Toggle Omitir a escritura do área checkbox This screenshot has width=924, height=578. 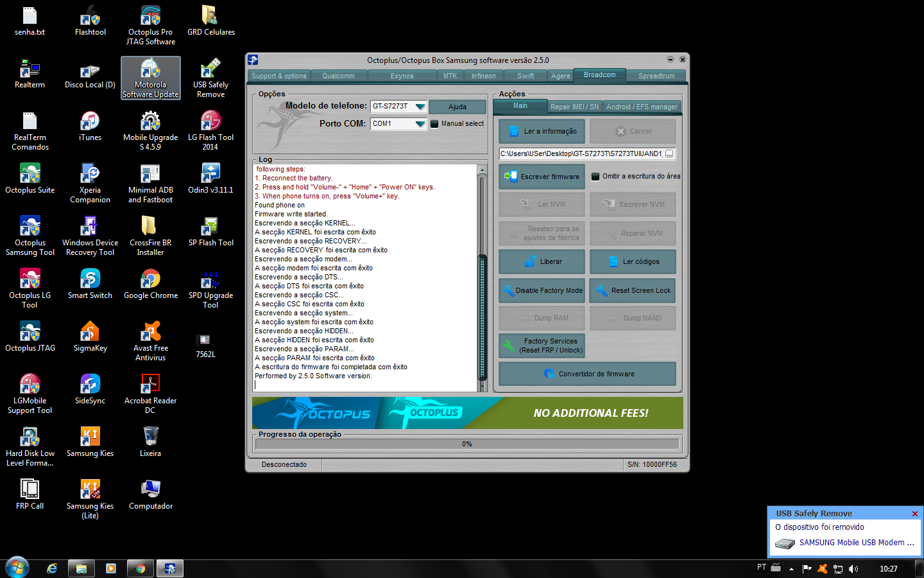pos(595,177)
